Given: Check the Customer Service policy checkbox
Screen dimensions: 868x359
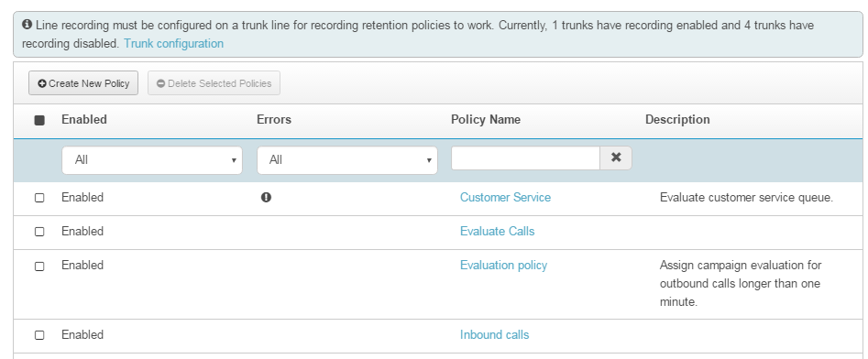Looking at the screenshot, I should [39, 198].
